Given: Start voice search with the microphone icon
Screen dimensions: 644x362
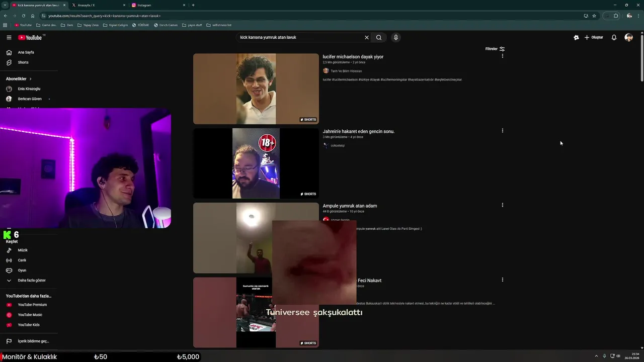Looking at the screenshot, I should coord(396,37).
